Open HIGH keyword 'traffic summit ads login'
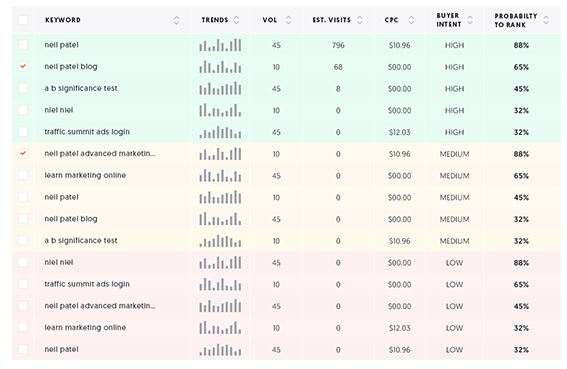 (87, 132)
